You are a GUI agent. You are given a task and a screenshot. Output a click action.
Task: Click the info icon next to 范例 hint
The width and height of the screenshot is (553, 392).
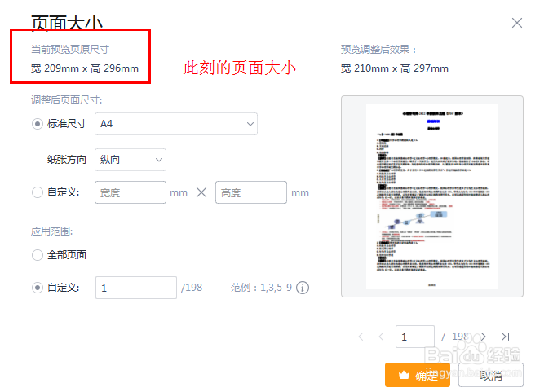pos(303,288)
